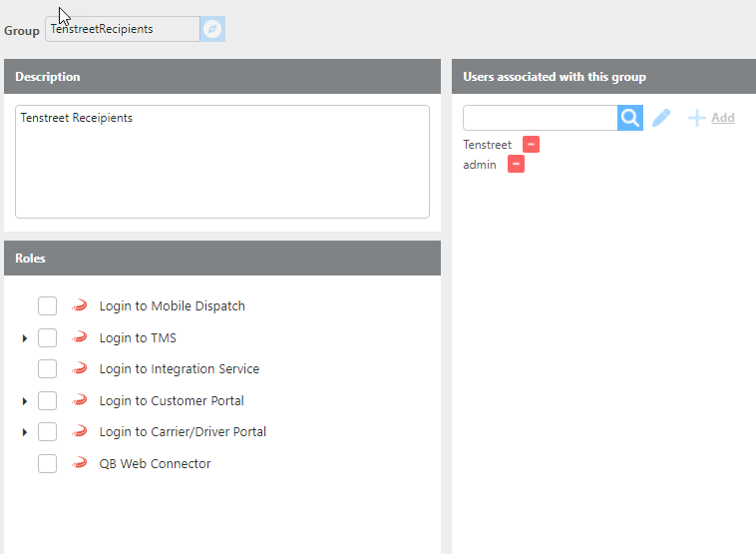Click the compass icon beside Group field
756x554 pixels.
pyautogui.click(x=212, y=29)
